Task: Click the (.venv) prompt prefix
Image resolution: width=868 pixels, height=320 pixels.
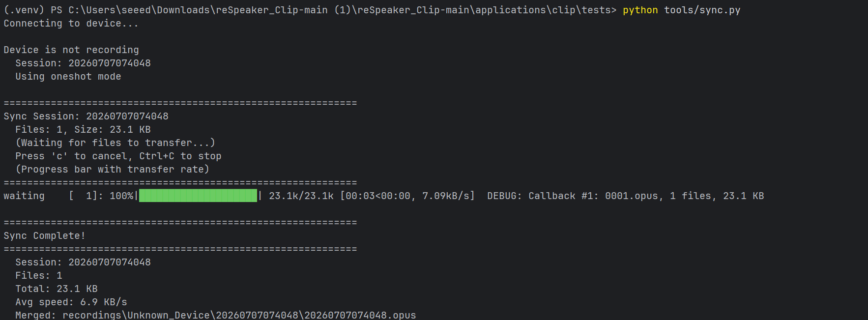Action: point(24,10)
